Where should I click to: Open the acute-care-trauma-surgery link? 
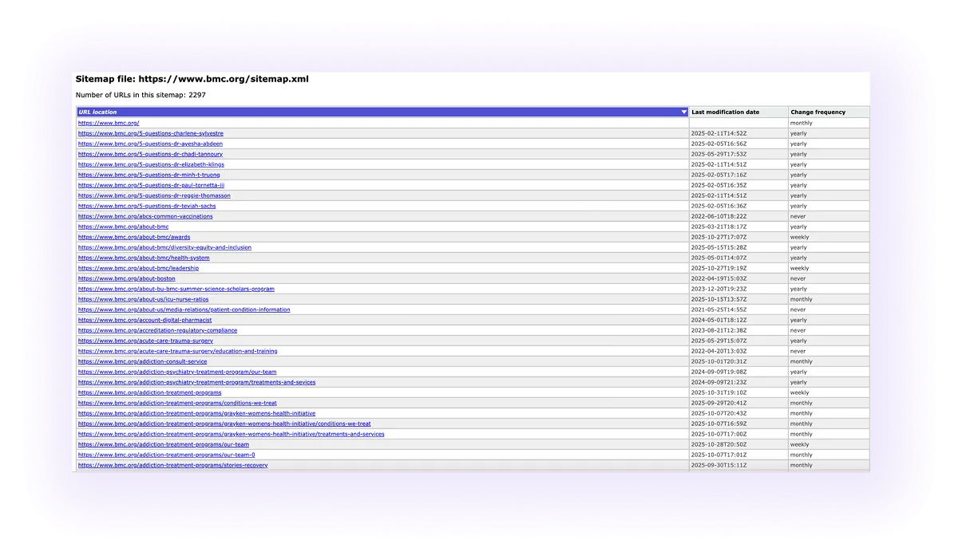(x=144, y=340)
